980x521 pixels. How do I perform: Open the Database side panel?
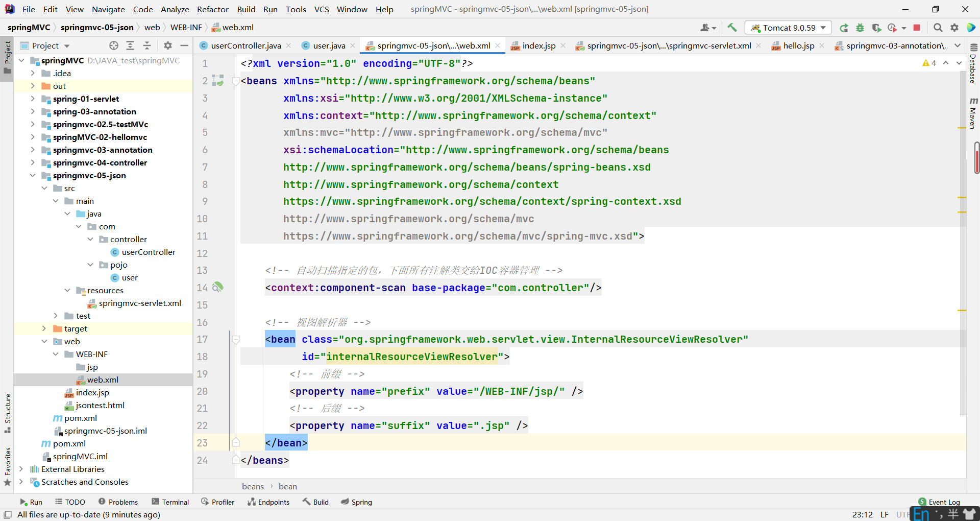(x=973, y=63)
